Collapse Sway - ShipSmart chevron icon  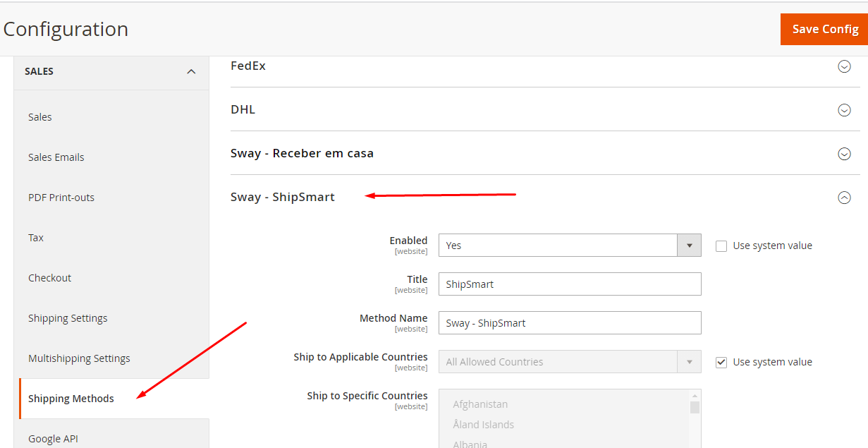point(844,198)
